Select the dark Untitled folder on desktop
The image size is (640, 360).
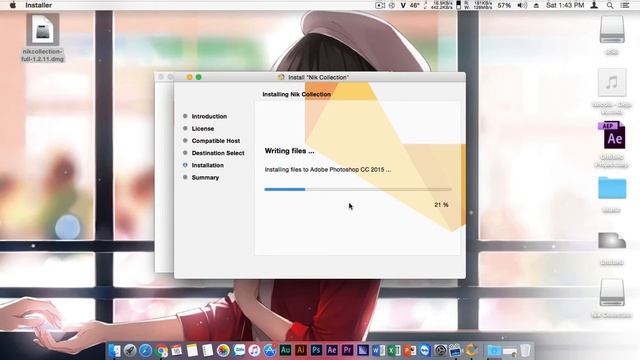click(x=612, y=248)
